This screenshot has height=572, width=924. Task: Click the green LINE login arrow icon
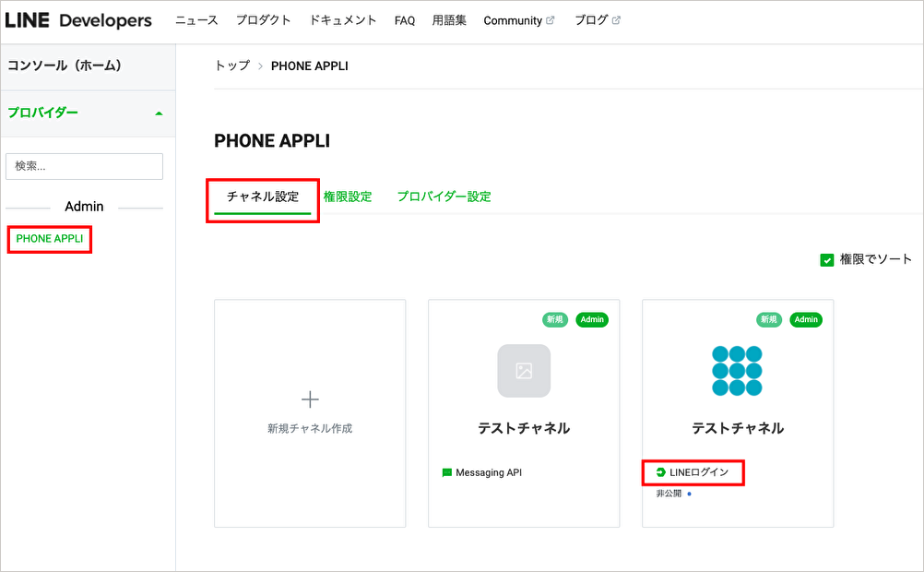click(x=660, y=472)
